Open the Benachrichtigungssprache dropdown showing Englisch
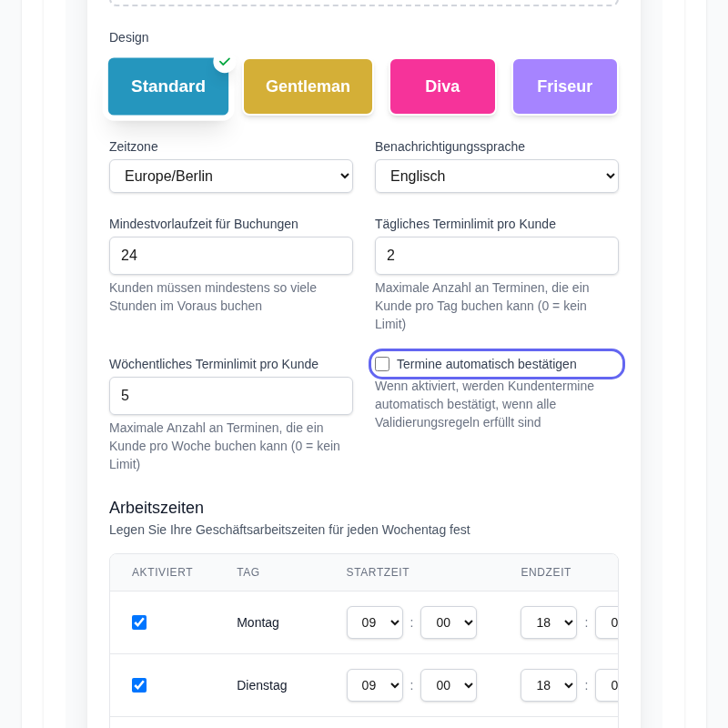 [496, 176]
